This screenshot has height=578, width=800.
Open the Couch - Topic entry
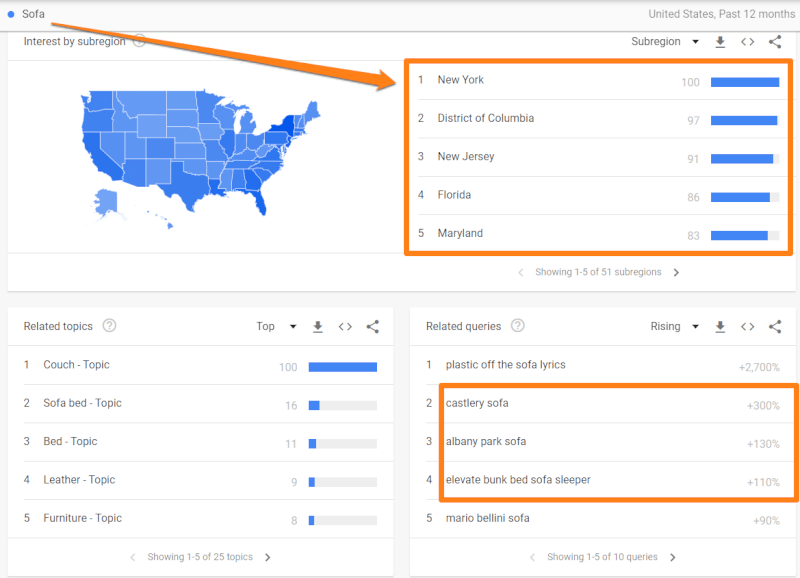[76, 365]
